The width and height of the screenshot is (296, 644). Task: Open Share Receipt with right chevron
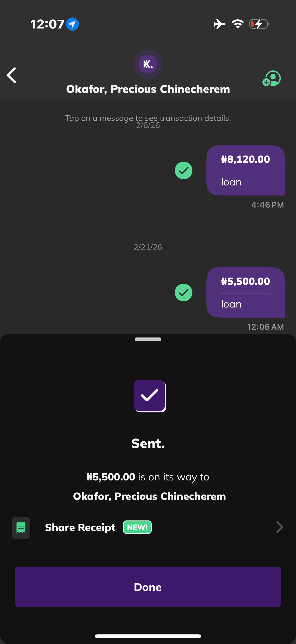pyautogui.click(x=280, y=527)
